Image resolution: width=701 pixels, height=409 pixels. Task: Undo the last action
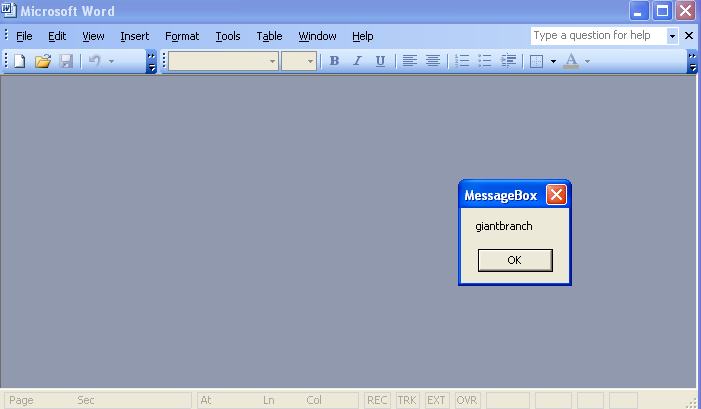[x=94, y=61]
